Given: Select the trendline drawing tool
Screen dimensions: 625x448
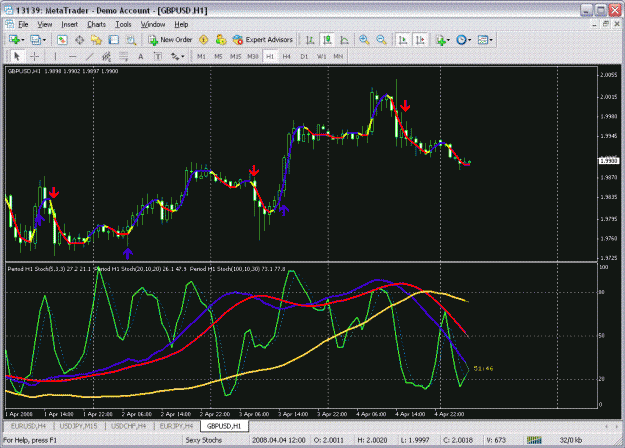Looking at the screenshot, I should click(x=89, y=57).
